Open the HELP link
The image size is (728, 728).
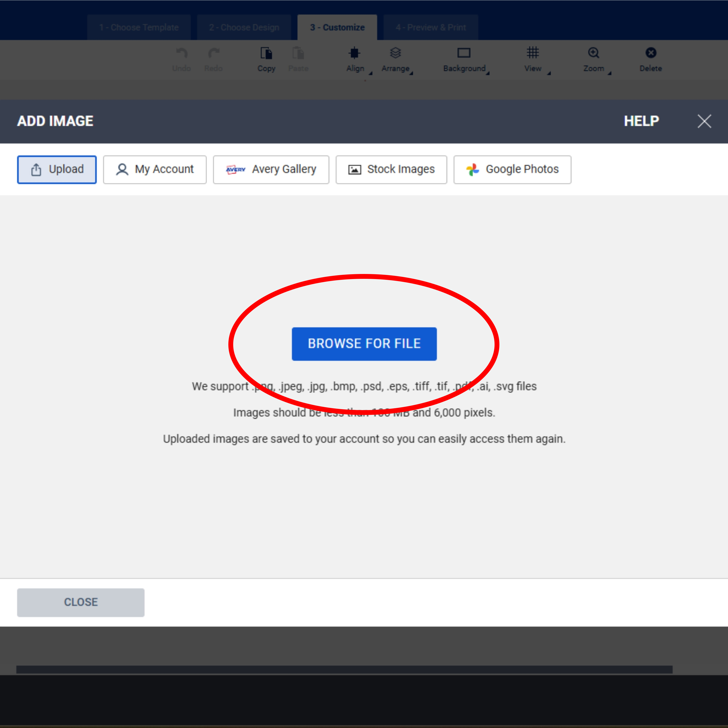(x=641, y=121)
